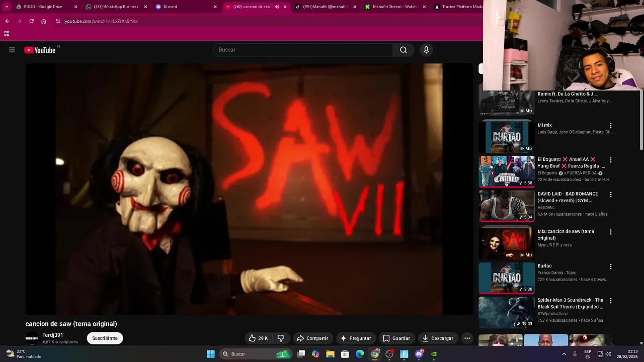
Task: Open DAVID LAID BAD ROMANCE video title
Action: (x=568, y=197)
